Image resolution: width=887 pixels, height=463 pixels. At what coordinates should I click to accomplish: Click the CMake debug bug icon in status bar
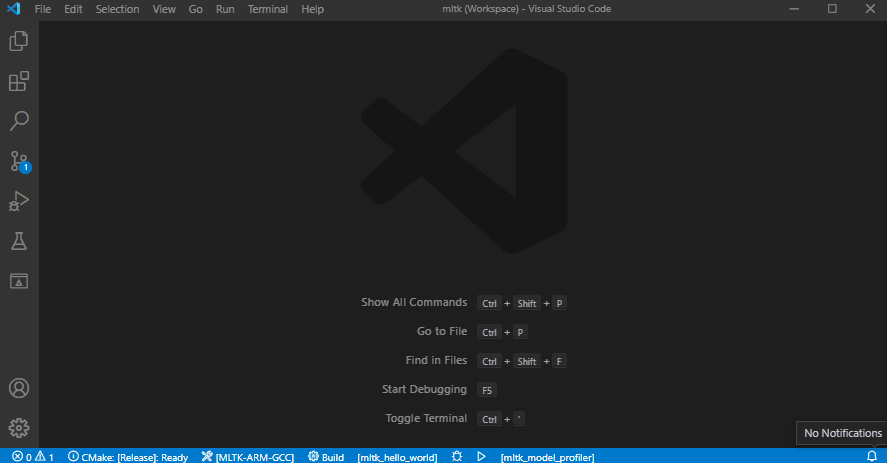[457, 456]
